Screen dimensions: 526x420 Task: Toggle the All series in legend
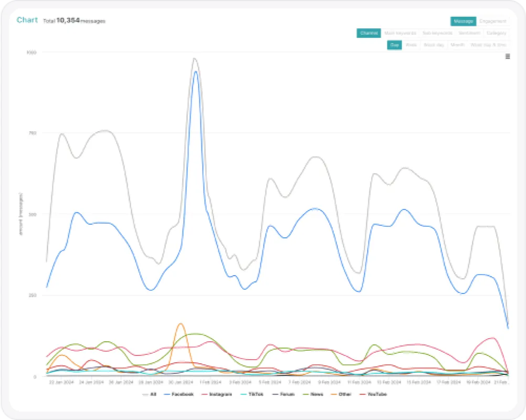click(x=150, y=394)
